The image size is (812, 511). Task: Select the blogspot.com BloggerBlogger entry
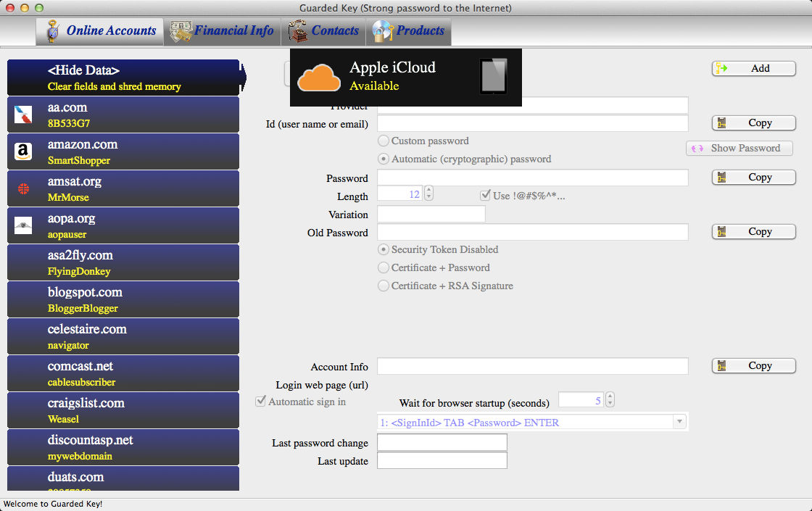pyautogui.click(x=123, y=299)
